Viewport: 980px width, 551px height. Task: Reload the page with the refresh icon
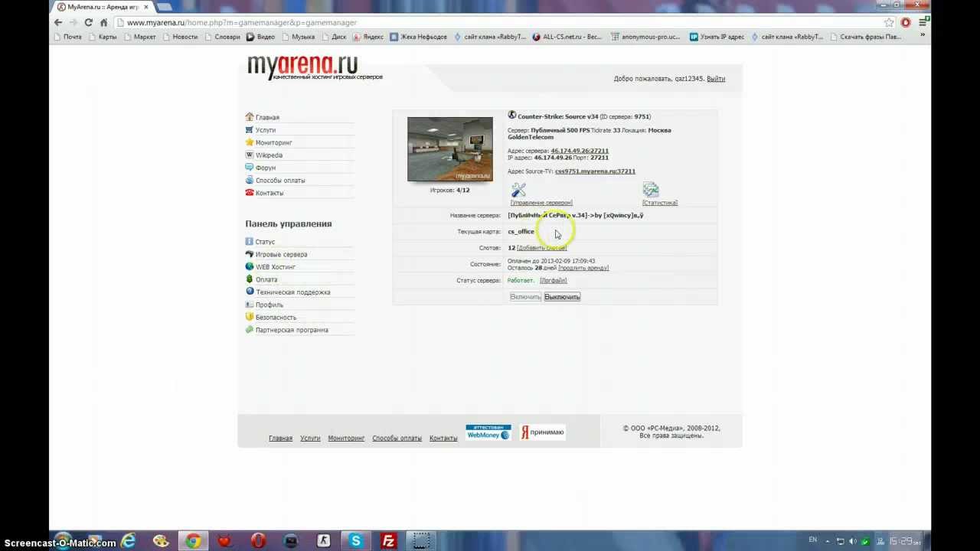click(89, 22)
